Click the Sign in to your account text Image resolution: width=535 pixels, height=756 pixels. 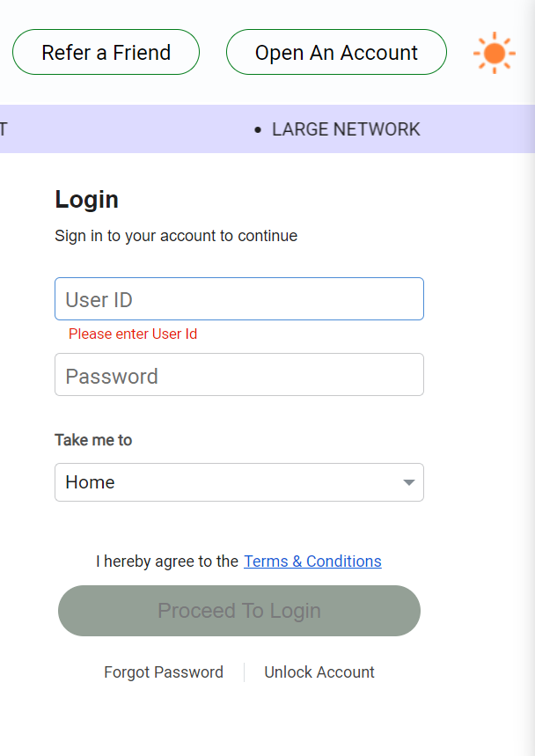click(176, 236)
